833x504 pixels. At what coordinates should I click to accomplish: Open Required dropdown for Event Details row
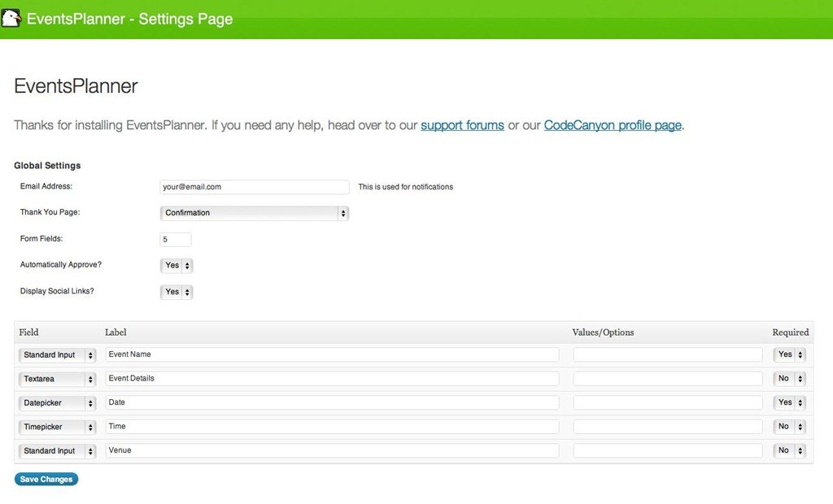pyautogui.click(x=789, y=379)
